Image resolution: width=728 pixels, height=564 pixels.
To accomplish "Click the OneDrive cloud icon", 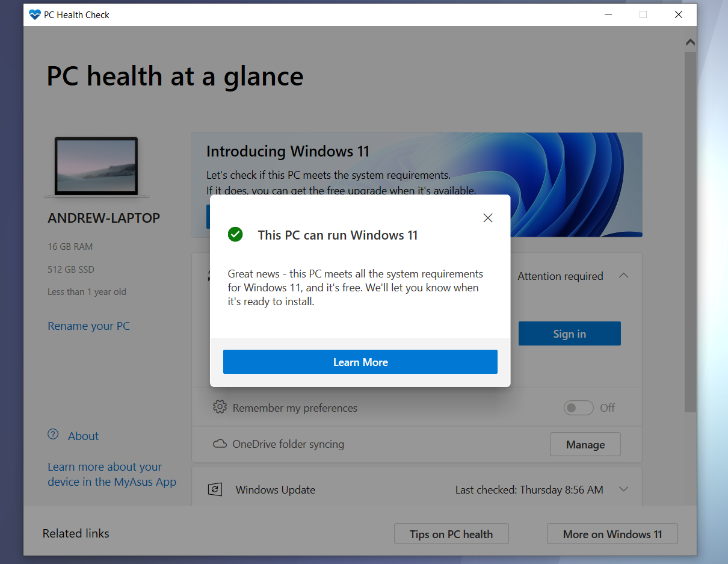I will (220, 444).
